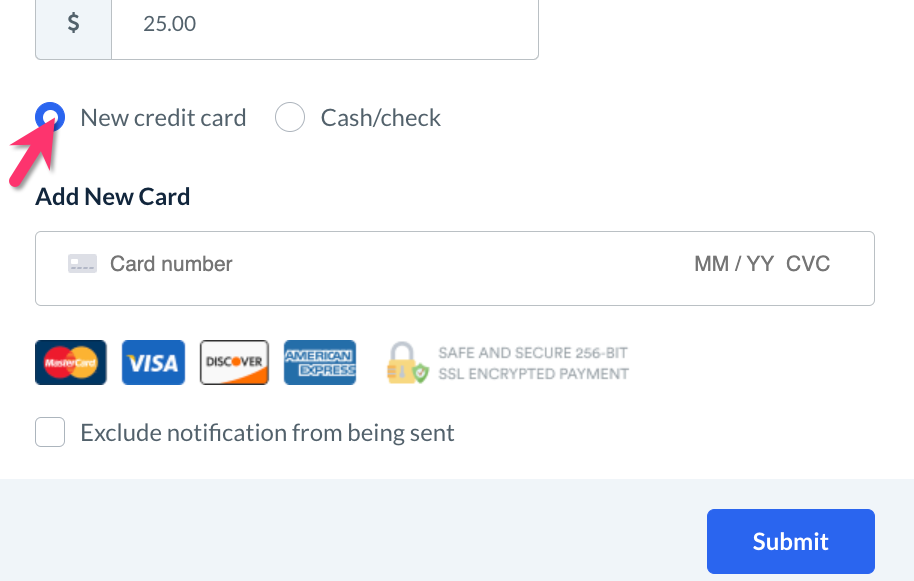
Task: Click the SSL encrypted payment text
Action: [533, 363]
